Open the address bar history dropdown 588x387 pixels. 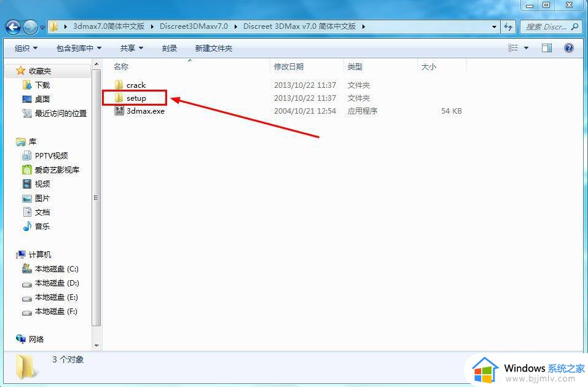[x=495, y=26]
